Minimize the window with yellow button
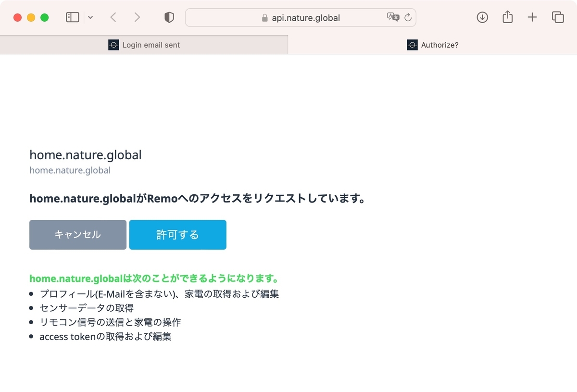The height and width of the screenshot is (392, 577). click(x=31, y=18)
